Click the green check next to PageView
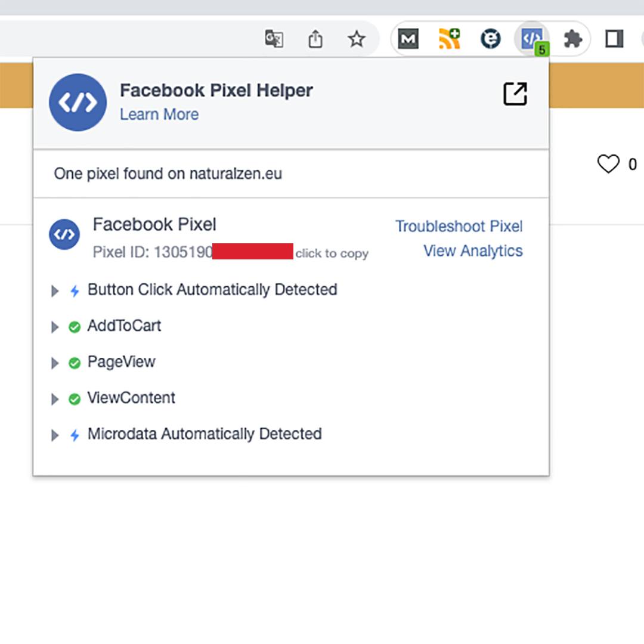This screenshot has height=644, width=644. pyautogui.click(x=75, y=363)
